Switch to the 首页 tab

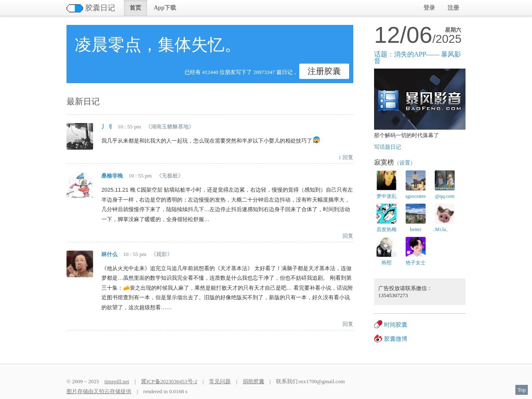[x=135, y=8]
